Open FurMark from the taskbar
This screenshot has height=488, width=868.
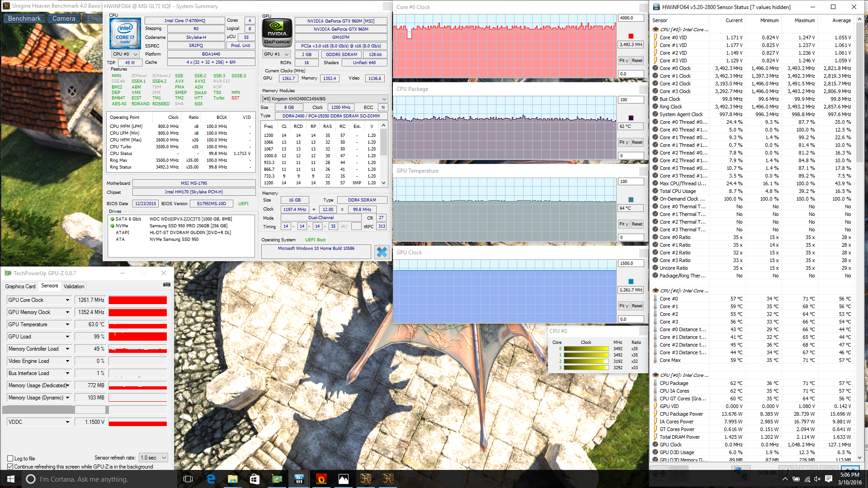point(321,479)
